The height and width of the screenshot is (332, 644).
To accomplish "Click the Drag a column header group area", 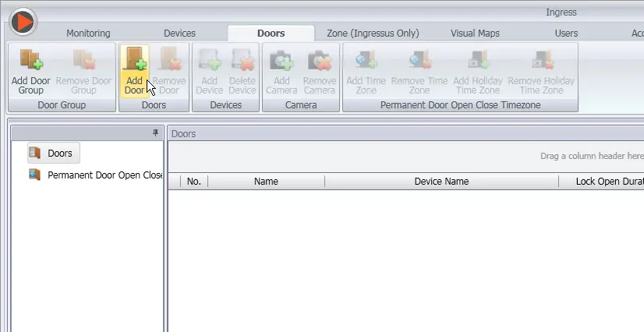I will click(x=405, y=156).
